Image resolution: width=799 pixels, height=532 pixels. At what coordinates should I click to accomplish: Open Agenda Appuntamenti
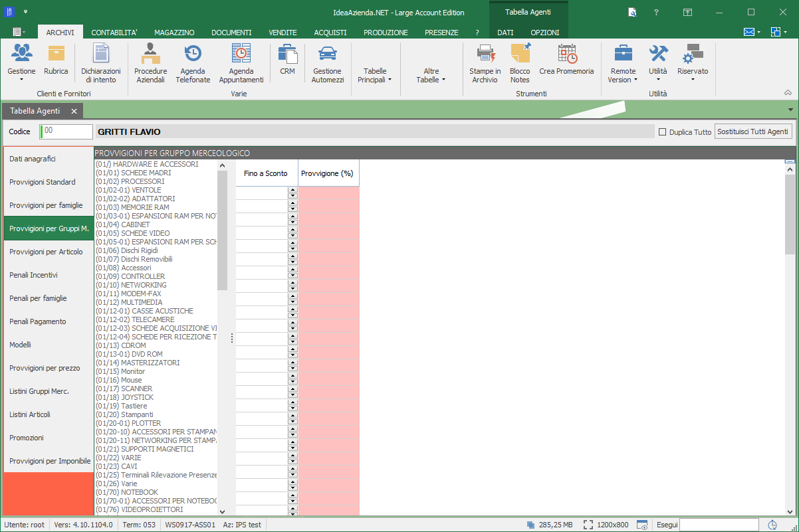pos(241,64)
